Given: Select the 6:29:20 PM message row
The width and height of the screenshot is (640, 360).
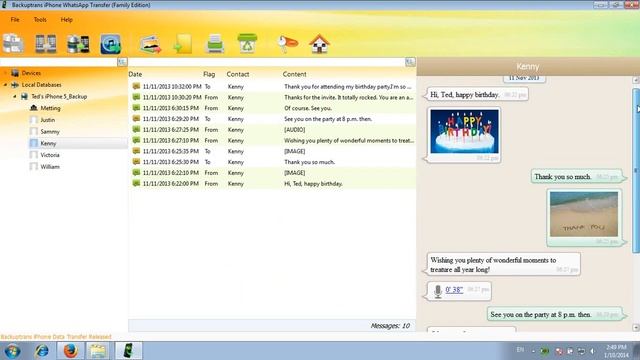Looking at the screenshot, I should tap(273, 119).
